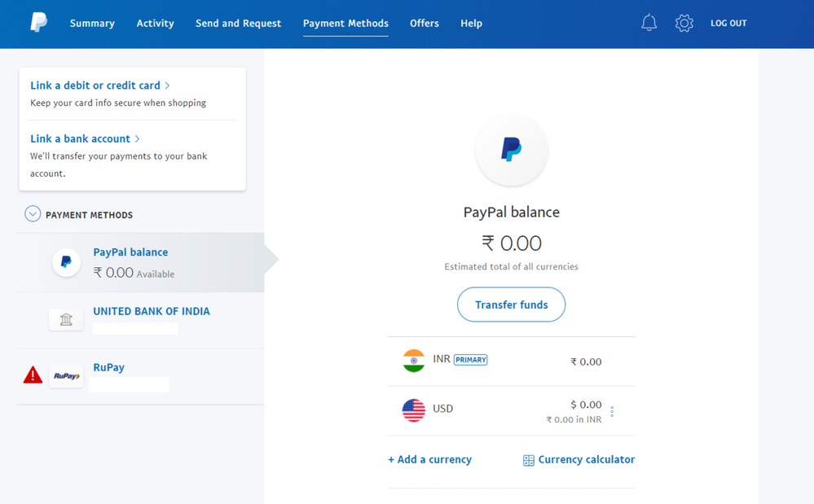
Task: Click Link a bank account
Action: point(80,139)
